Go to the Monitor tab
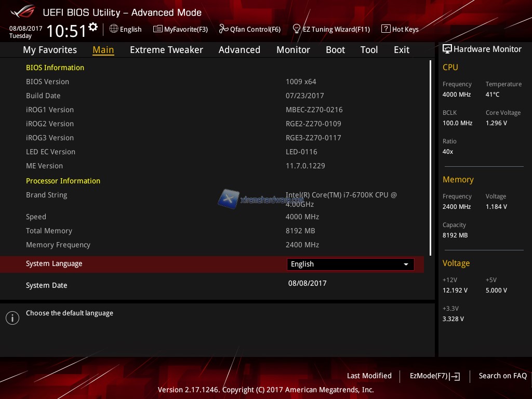Screen dimensions: 532x399 click(x=293, y=50)
